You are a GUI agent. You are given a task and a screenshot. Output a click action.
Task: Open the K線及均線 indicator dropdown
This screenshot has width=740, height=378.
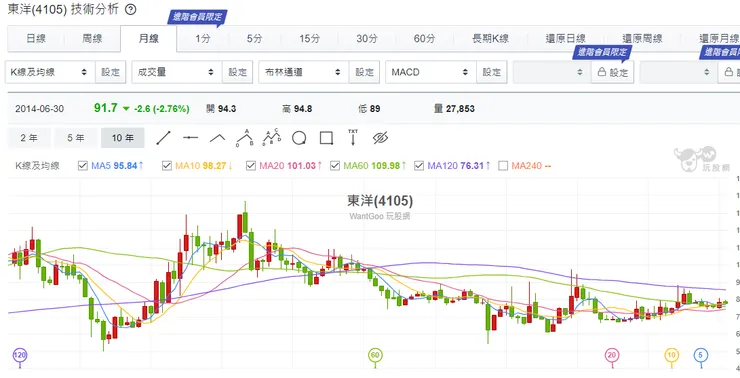coord(50,72)
